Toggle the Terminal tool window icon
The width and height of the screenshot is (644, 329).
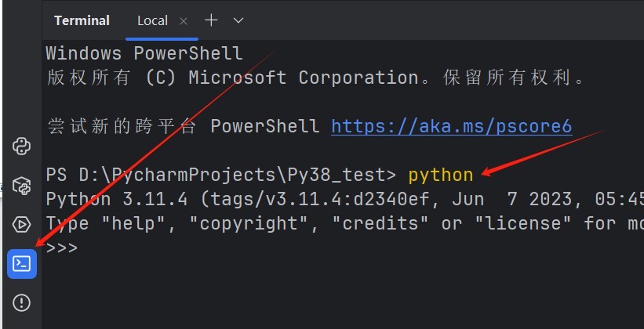[x=22, y=264]
